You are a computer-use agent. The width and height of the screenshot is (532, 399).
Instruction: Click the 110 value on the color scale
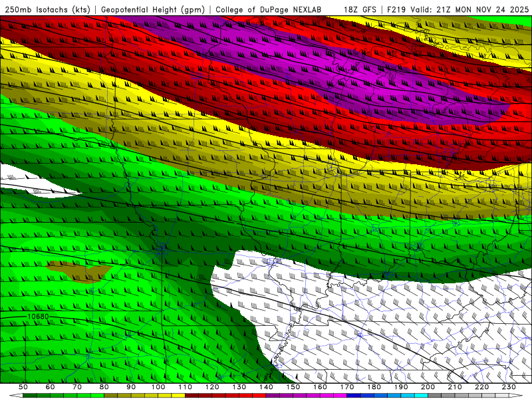click(186, 387)
